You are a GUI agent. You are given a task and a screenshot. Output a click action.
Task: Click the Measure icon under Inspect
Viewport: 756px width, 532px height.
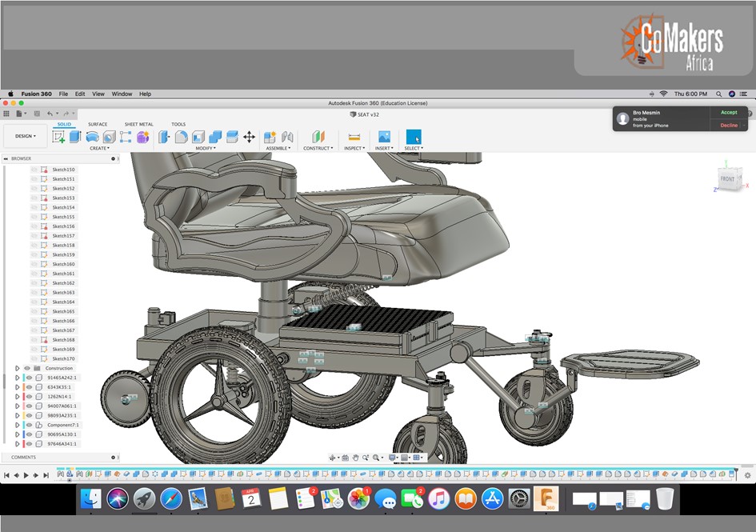point(354,137)
